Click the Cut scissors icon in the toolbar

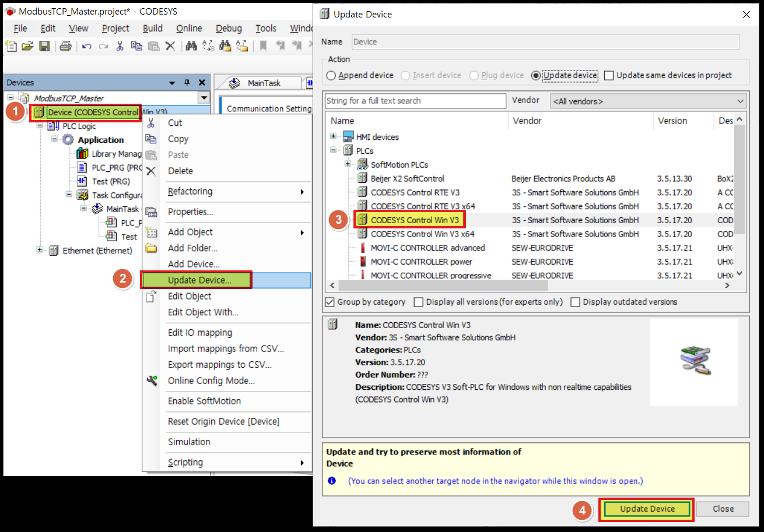tap(120, 46)
